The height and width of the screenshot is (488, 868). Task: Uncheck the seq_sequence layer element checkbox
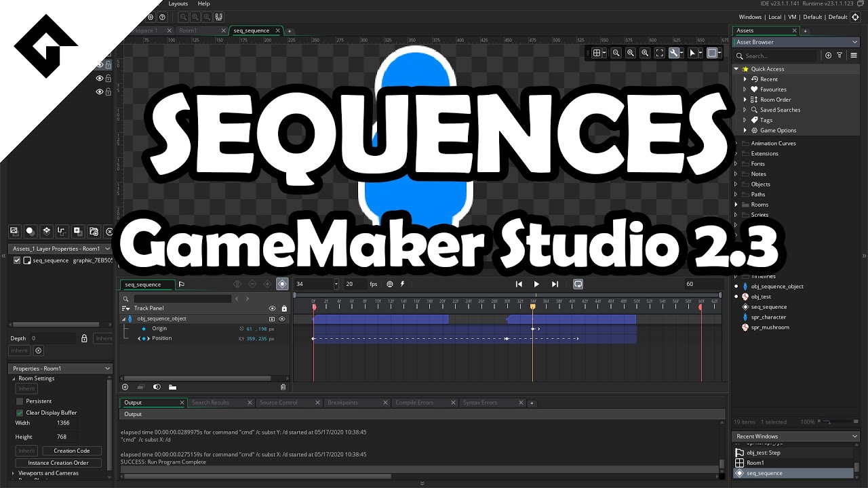[x=17, y=260]
